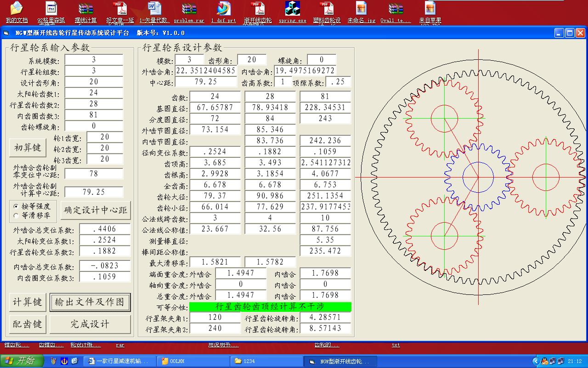
Task: Select 等滑移率 radio option
Action: [x=32, y=215]
